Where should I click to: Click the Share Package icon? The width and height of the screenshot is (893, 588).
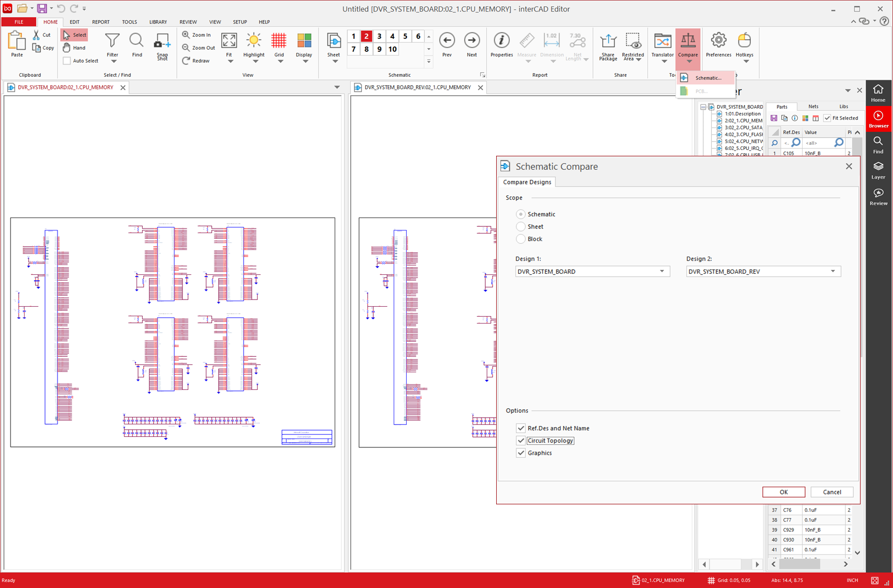(608, 41)
